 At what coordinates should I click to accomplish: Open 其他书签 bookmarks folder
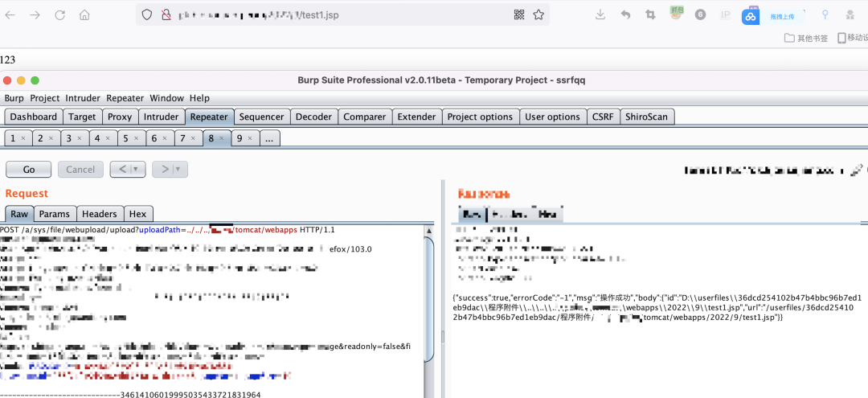click(x=807, y=39)
